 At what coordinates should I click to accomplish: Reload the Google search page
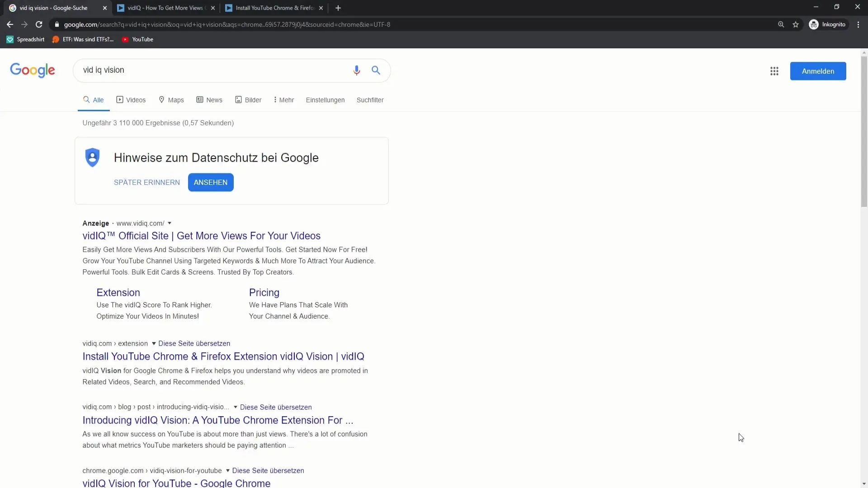point(39,24)
